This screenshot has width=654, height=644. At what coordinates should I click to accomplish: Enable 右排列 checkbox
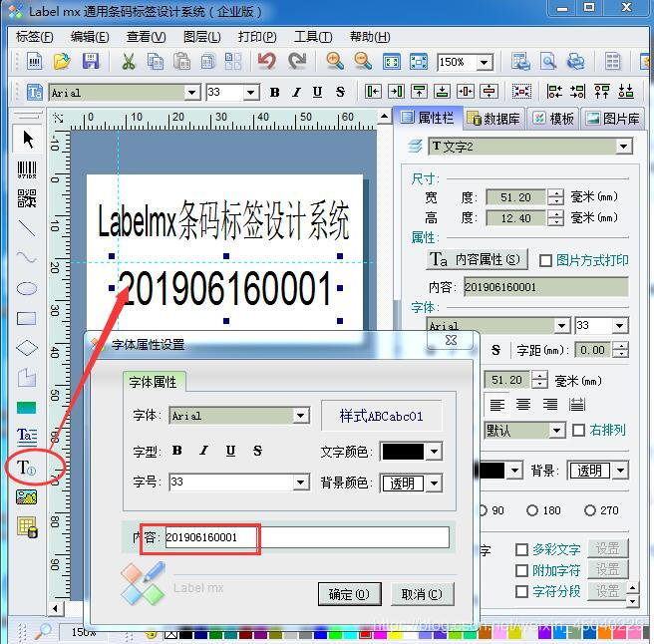(578, 430)
